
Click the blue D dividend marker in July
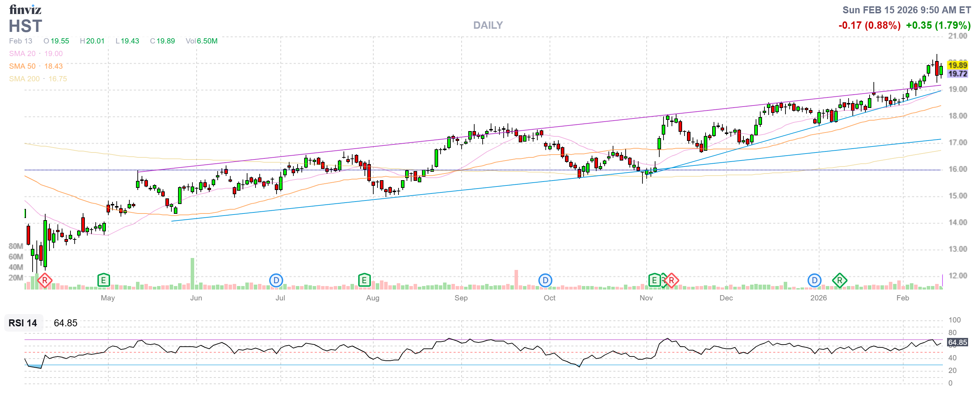pyautogui.click(x=276, y=281)
